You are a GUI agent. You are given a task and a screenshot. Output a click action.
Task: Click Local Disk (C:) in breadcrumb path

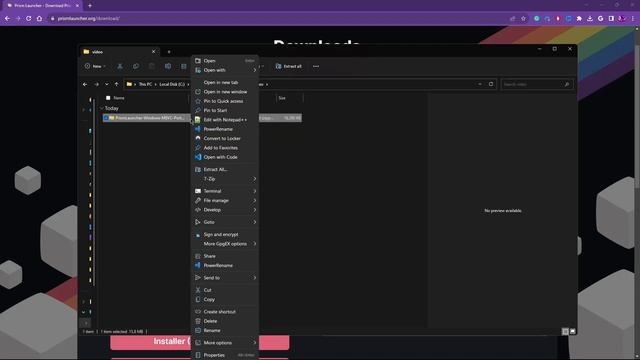[172, 84]
